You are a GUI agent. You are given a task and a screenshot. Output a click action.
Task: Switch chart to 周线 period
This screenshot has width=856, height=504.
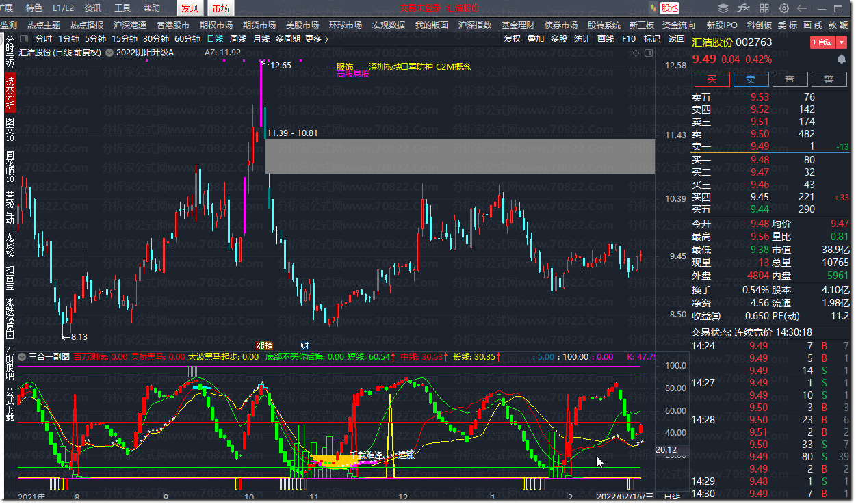[x=238, y=39]
